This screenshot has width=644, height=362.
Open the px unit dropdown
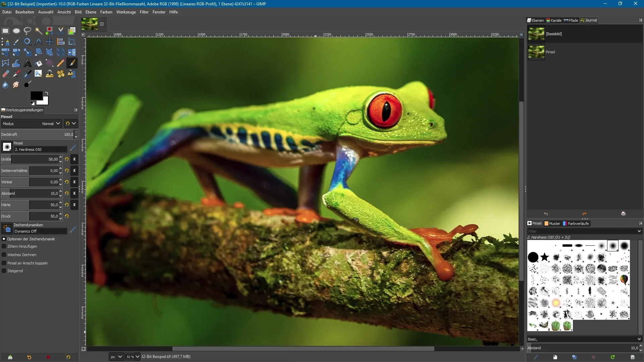pyautogui.click(x=116, y=357)
